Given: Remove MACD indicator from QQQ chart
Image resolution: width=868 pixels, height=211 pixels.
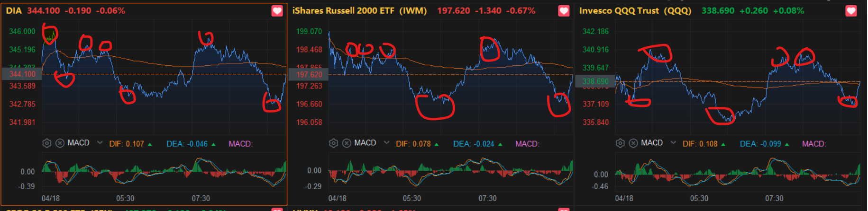Looking at the screenshot, I should pyautogui.click(x=633, y=143).
